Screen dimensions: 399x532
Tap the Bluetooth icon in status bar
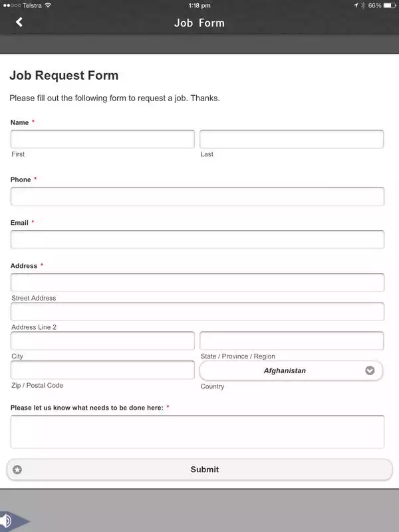point(363,5)
